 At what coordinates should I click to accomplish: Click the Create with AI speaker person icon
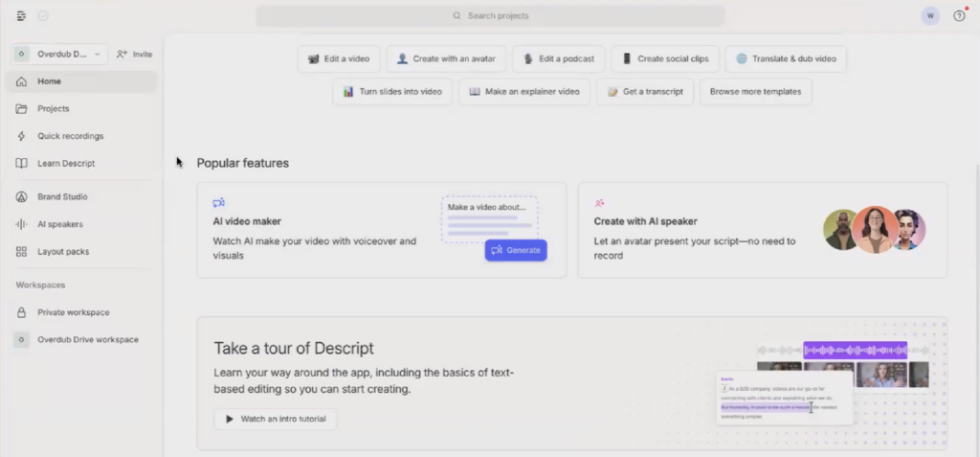[x=599, y=203]
